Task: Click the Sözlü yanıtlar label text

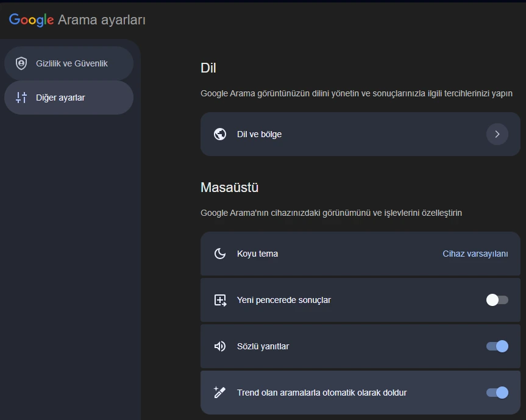Action: pos(263,346)
